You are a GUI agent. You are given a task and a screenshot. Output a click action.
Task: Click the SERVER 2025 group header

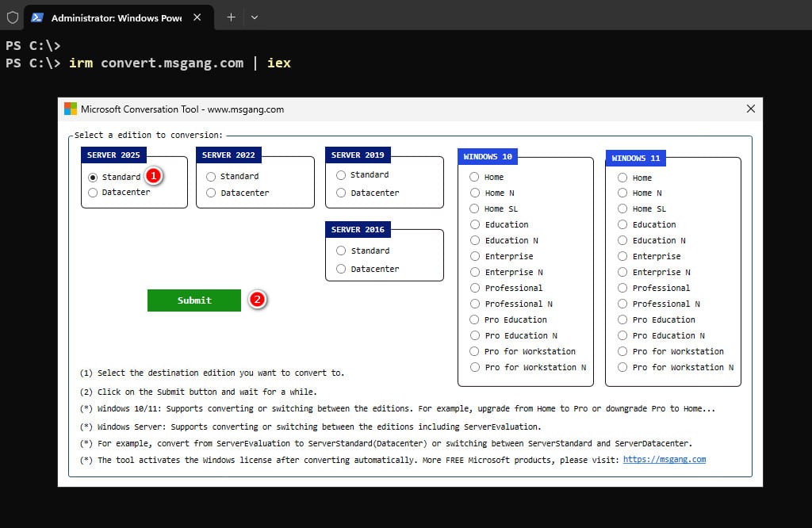[x=113, y=155]
